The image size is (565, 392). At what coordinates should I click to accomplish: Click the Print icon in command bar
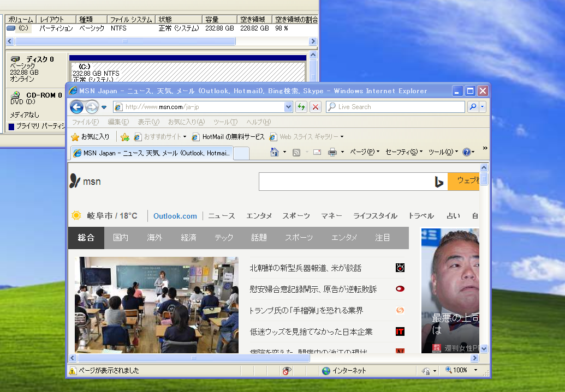tap(332, 152)
